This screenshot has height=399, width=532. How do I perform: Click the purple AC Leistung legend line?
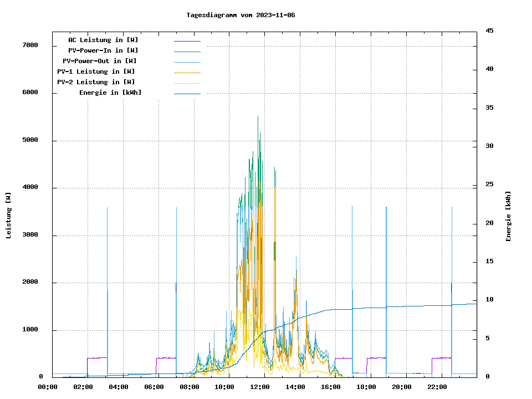[187, 40]
